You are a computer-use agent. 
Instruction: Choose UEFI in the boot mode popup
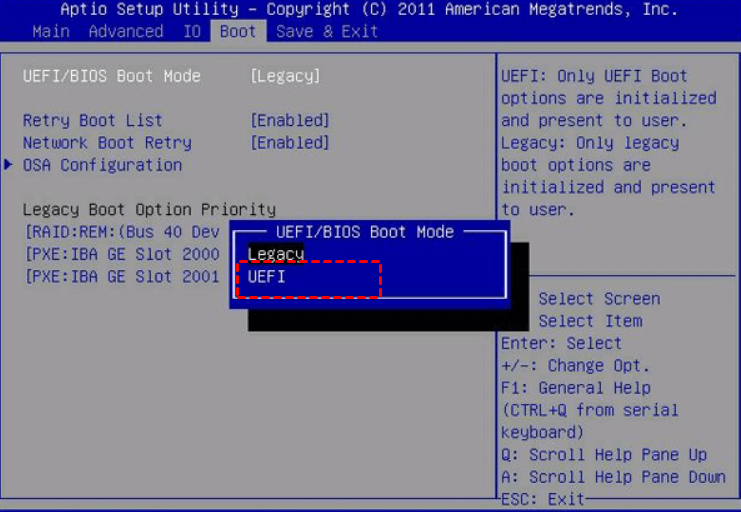(x=267, y=277)
